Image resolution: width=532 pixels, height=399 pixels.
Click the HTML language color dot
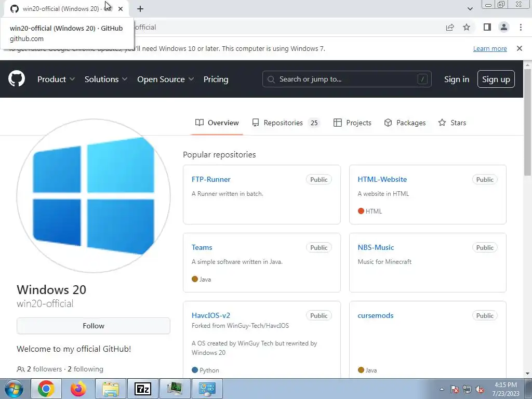(361, 211)
